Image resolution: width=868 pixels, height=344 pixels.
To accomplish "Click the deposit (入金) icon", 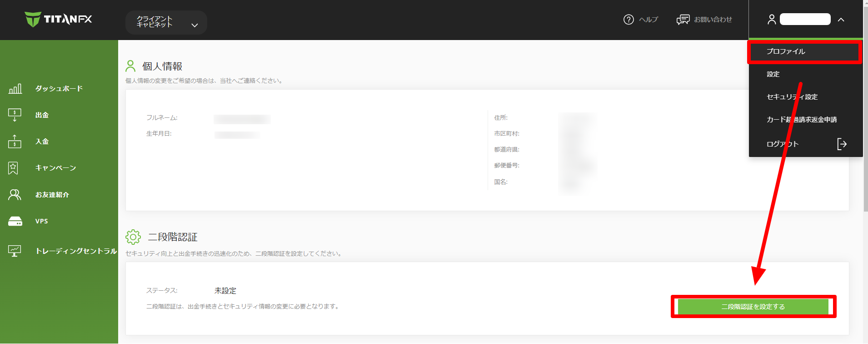I will [15, 142].
